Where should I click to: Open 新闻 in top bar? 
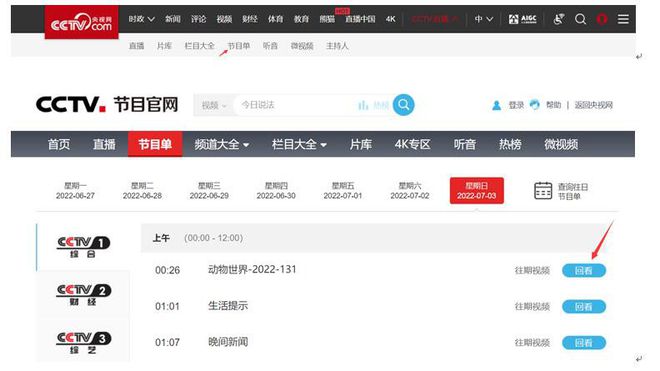pos(173,19)
